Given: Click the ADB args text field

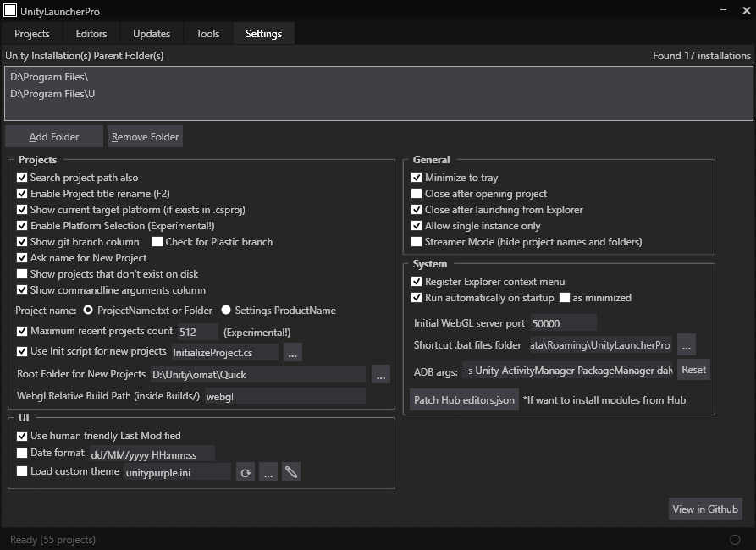Looking at the screenshot, I should click(567, 371).
